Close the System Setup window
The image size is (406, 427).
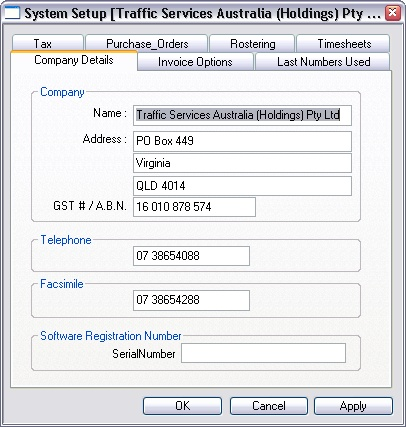(x=393, y=13)
